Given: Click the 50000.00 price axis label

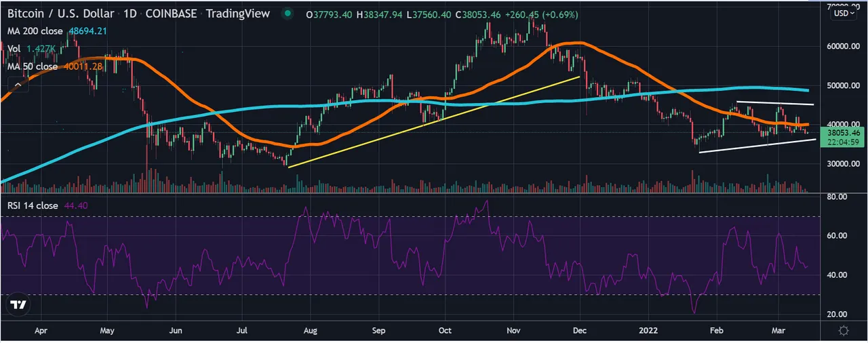Looking at the screenshot, I should pos(843,85).
